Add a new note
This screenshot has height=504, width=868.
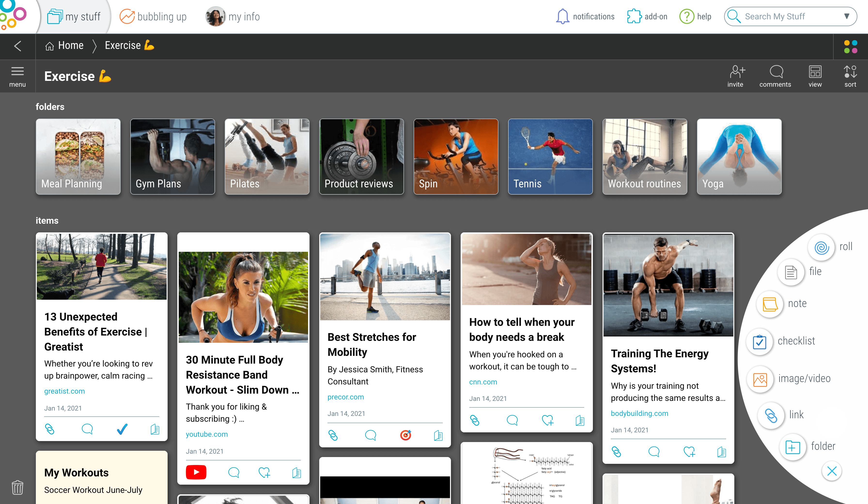click(770, 304)
